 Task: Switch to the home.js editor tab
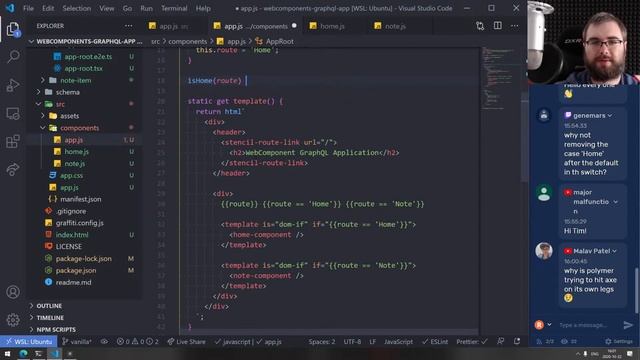coord(332,26)
